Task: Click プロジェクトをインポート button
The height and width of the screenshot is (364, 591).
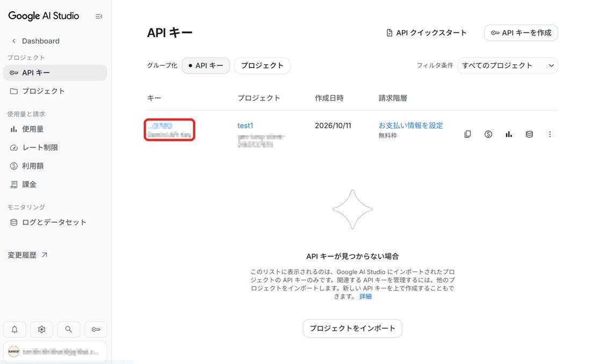Action: point(352,328)
